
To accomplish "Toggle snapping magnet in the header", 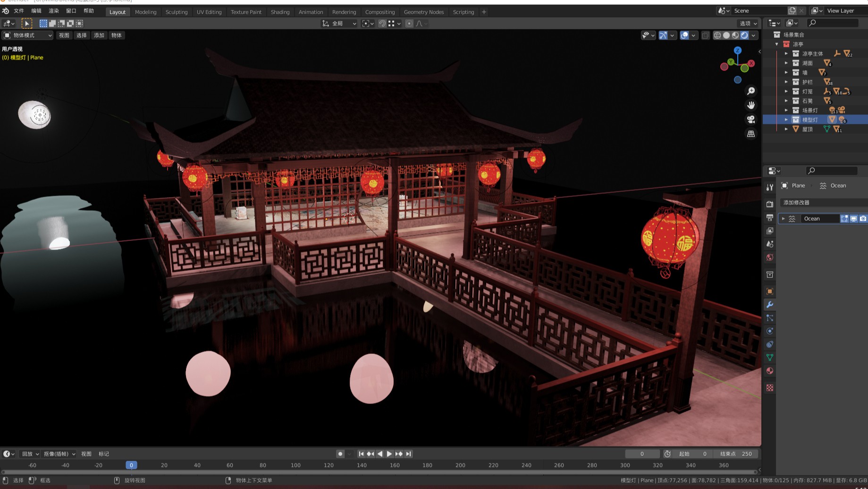I will (x=382, y=24).
